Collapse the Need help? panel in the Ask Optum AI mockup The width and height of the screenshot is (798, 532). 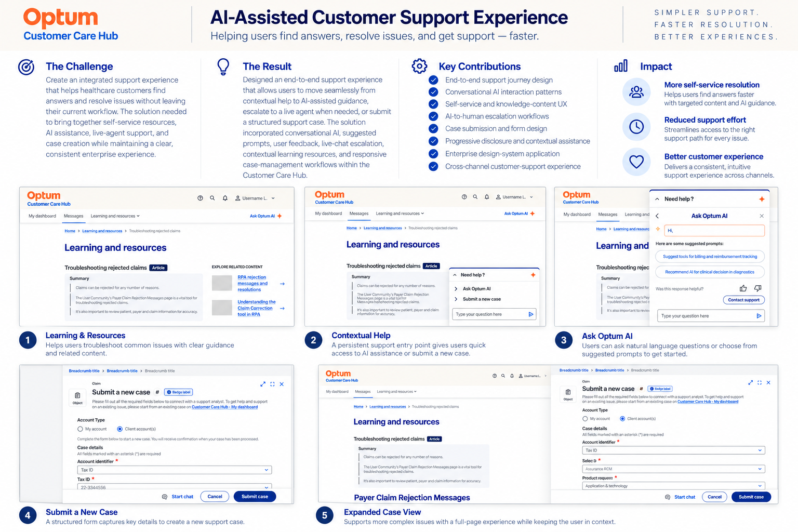pyautogui.click(x=657, y=199)
